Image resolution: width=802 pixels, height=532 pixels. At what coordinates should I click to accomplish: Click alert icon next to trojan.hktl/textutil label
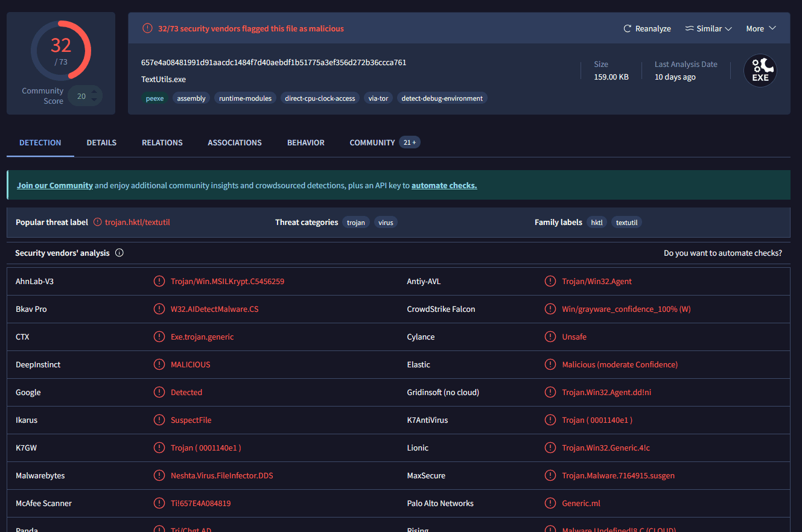point(98,222)
